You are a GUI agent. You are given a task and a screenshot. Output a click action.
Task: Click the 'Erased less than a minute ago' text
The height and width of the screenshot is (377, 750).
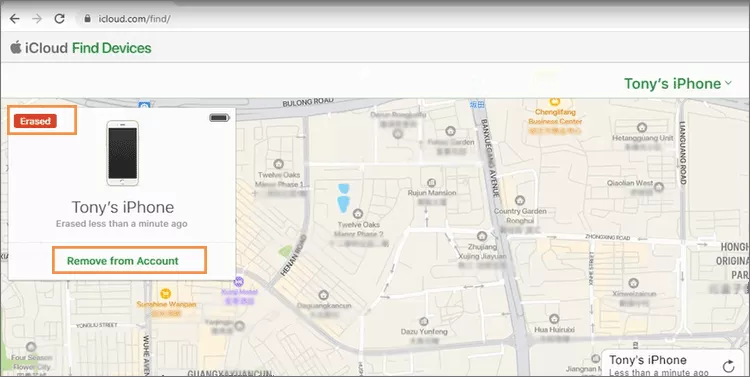(121, 223)
